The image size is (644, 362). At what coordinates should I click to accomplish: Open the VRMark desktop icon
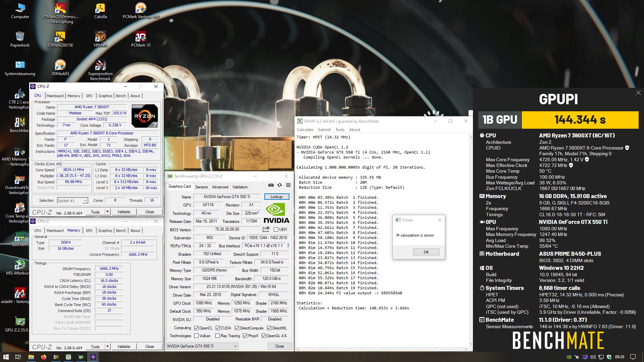point(100,39)
